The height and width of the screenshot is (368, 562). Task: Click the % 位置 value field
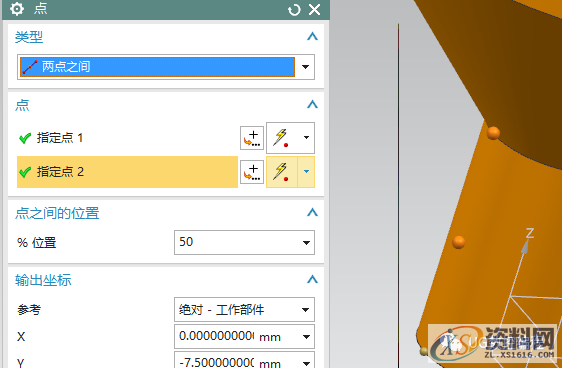pos(237,243)
